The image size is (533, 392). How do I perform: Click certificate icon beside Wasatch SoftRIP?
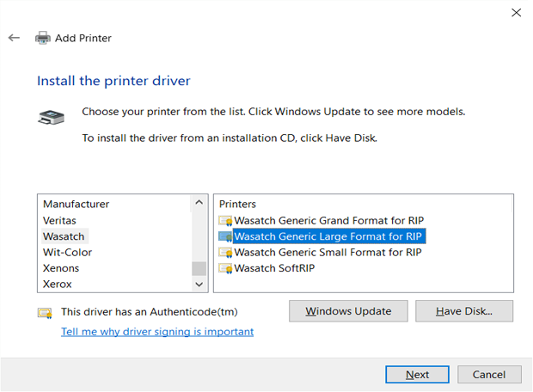tap(225, 268)
